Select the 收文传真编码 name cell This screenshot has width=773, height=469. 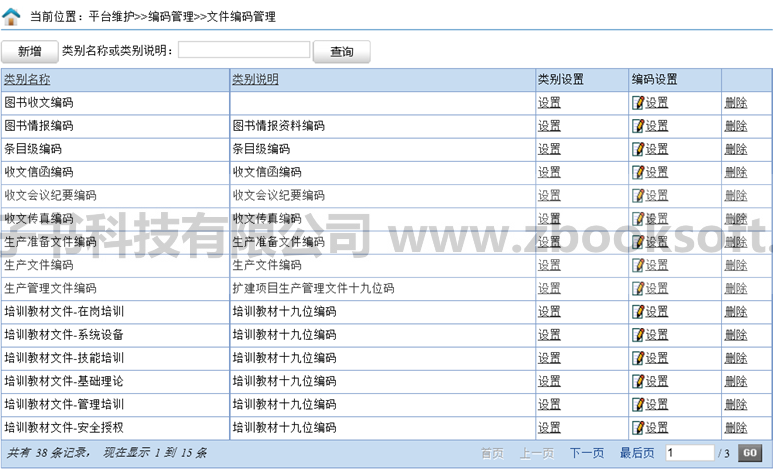(x=116, y=218)
